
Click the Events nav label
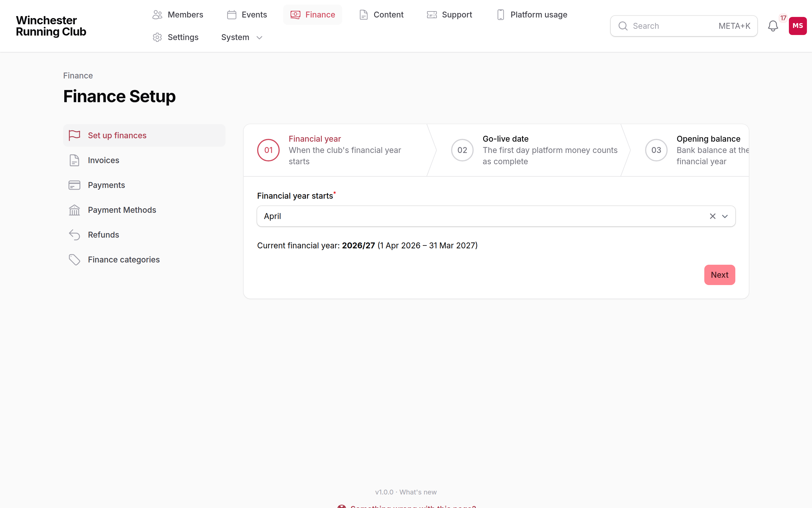click(x=254, y=15)
